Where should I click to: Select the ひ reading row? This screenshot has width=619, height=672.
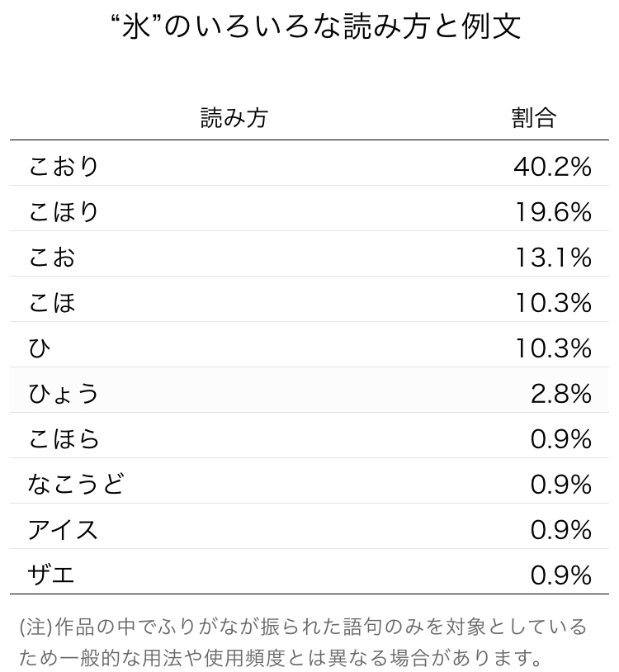[x=40, y=348]
